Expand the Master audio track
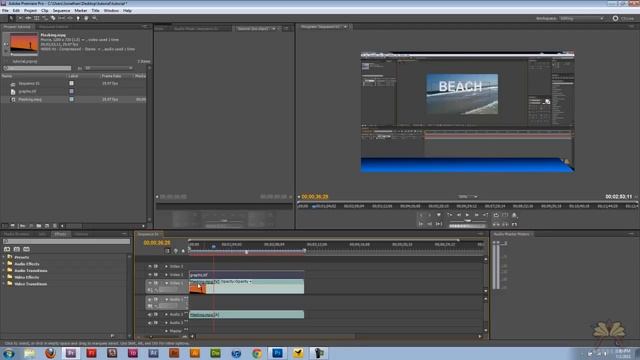Screen dimensions: 640x360 pos(166,331)
